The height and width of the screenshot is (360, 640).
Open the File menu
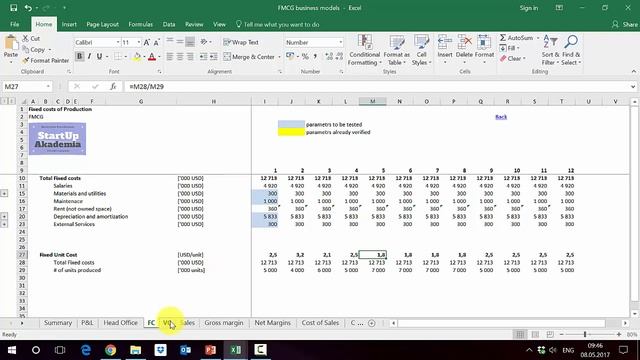click(15, 24)
